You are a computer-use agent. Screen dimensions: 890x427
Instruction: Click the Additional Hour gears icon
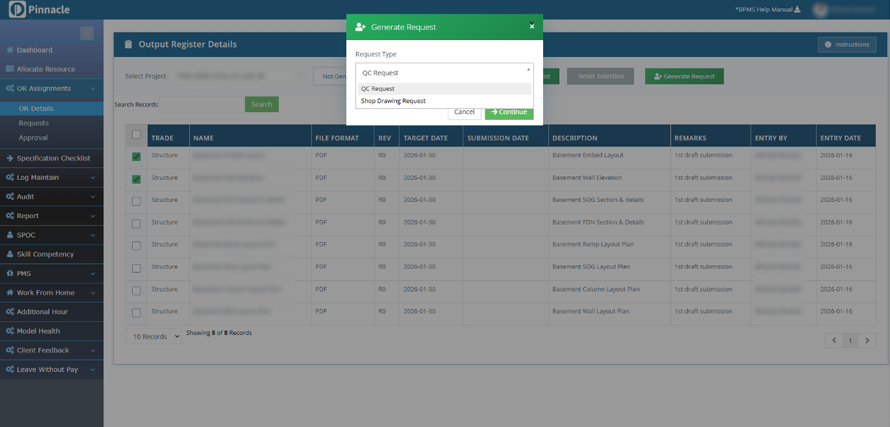(10, 312)
